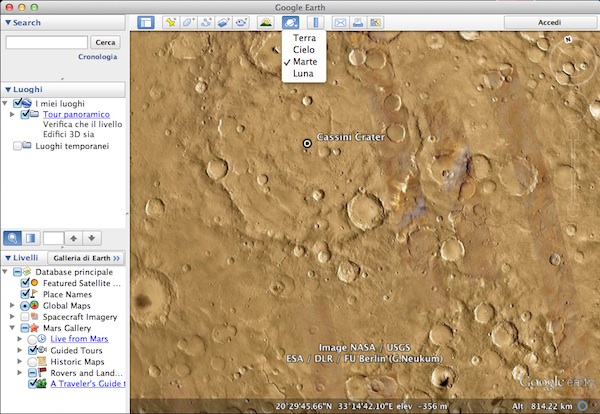Screen dimensions: 600x414
Task: Collapse the Mars Gallery node
Action: (12, 328)
